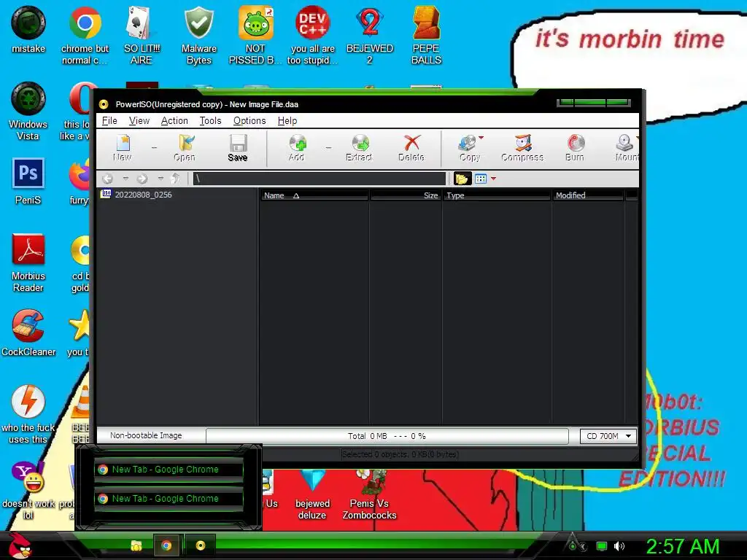
Task: Click the New toolbar icon in PowerISO
Action: [123, 148]
